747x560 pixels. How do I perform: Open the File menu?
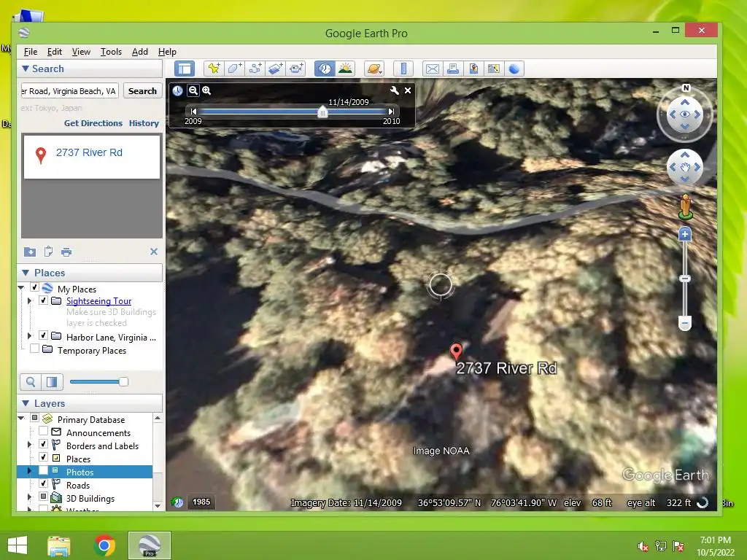31,52
